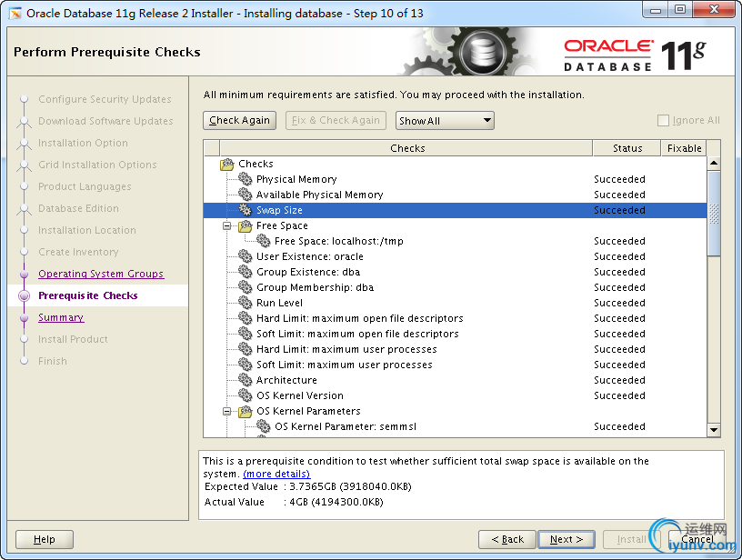Screen dimensions: 742x560
Task: Select the Group Membership: dba row
Action: 456,287
